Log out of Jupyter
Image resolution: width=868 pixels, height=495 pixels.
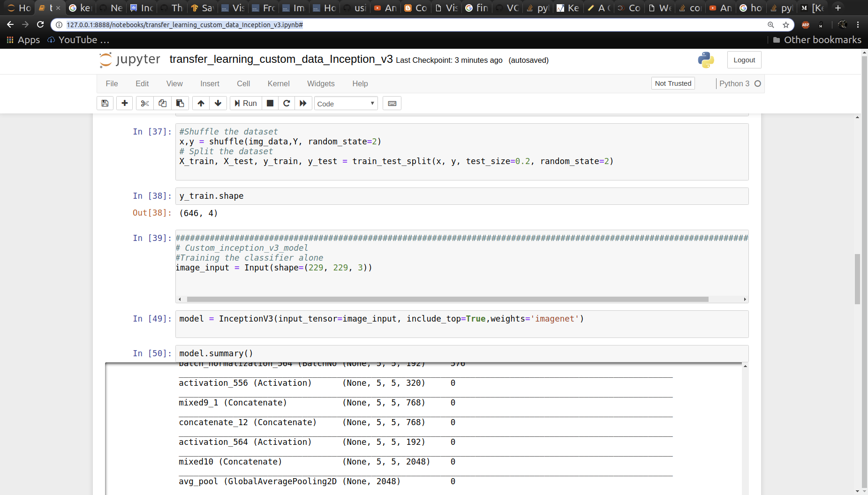pos(744,60)
